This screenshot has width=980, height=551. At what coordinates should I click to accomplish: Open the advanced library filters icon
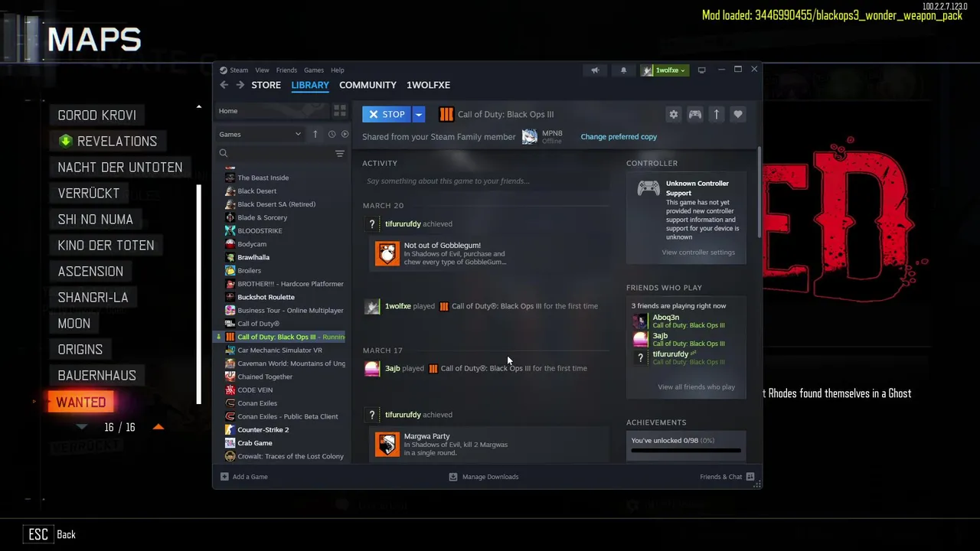[340, 153]
